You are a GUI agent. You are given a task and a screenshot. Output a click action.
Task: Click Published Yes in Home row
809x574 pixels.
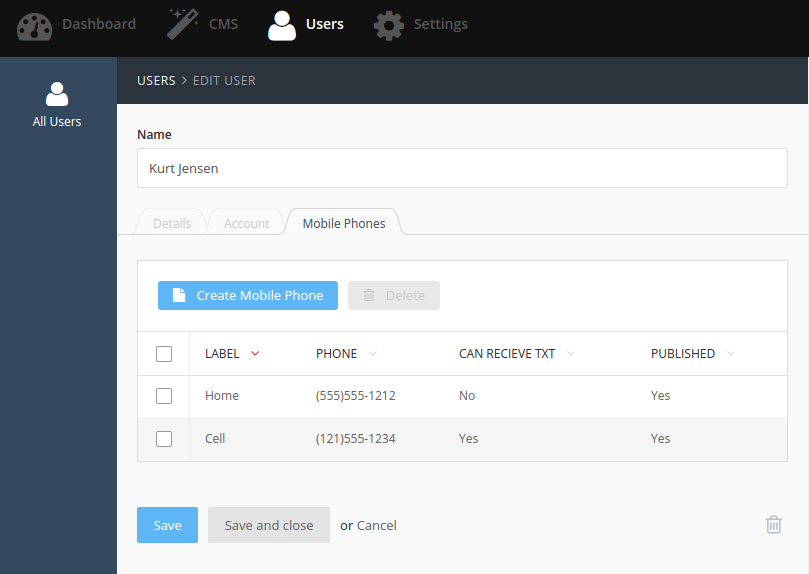(660, 396)
